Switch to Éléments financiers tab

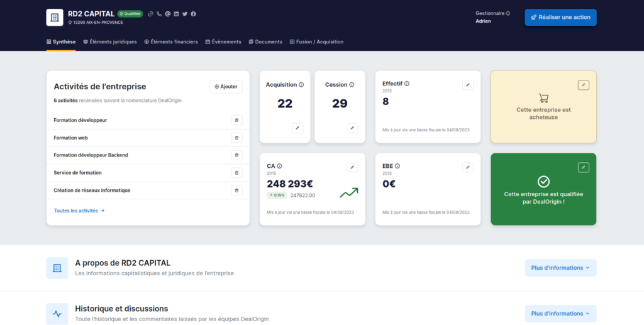(x=171, y=42)
